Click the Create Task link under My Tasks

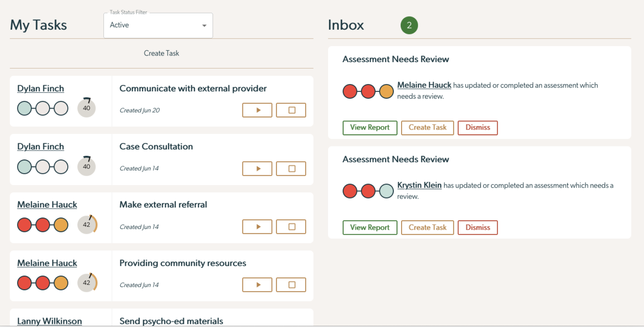click(161, 53)
